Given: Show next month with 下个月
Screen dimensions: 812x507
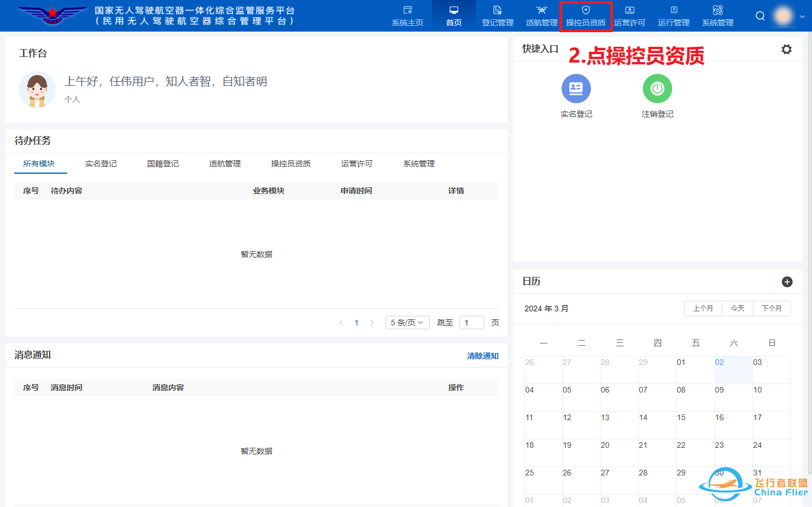Looking at the screenshot, I should [x=772, y=308].
